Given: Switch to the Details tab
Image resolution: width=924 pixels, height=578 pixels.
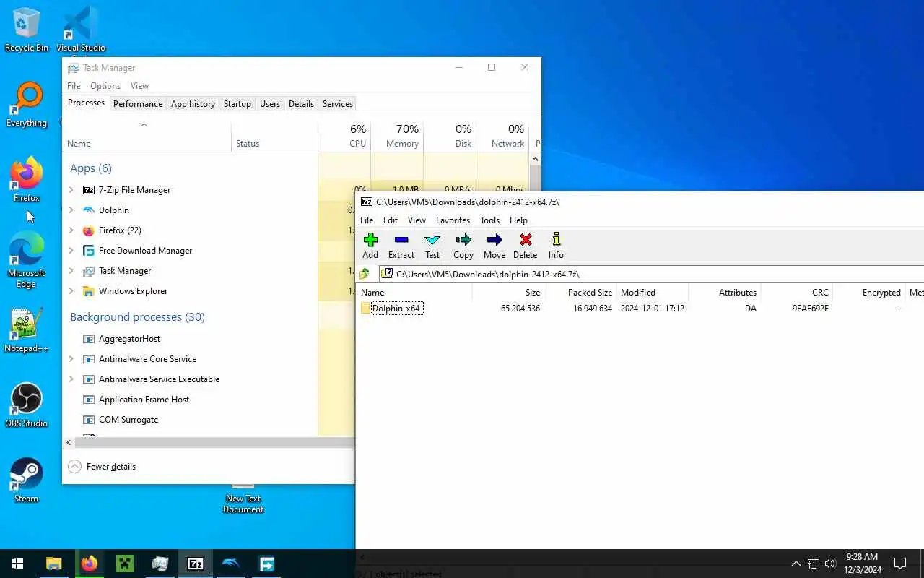Looking at the screenshot, I should click(x=301, y=104).
